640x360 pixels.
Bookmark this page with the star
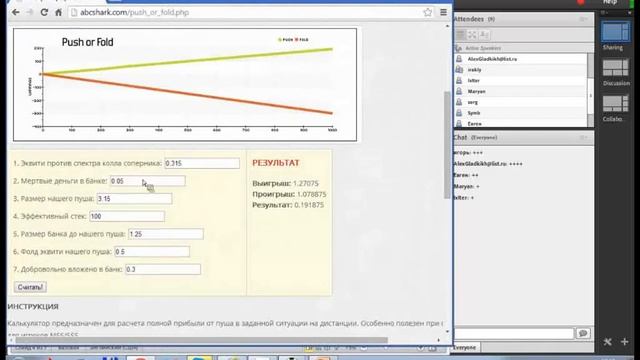pyautogui.click(x=427, y=12)
